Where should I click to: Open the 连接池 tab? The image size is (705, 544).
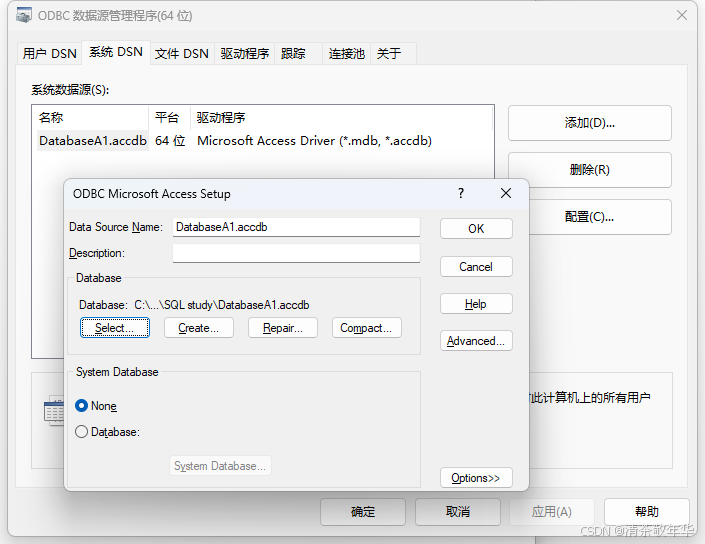tap(346, 54)
